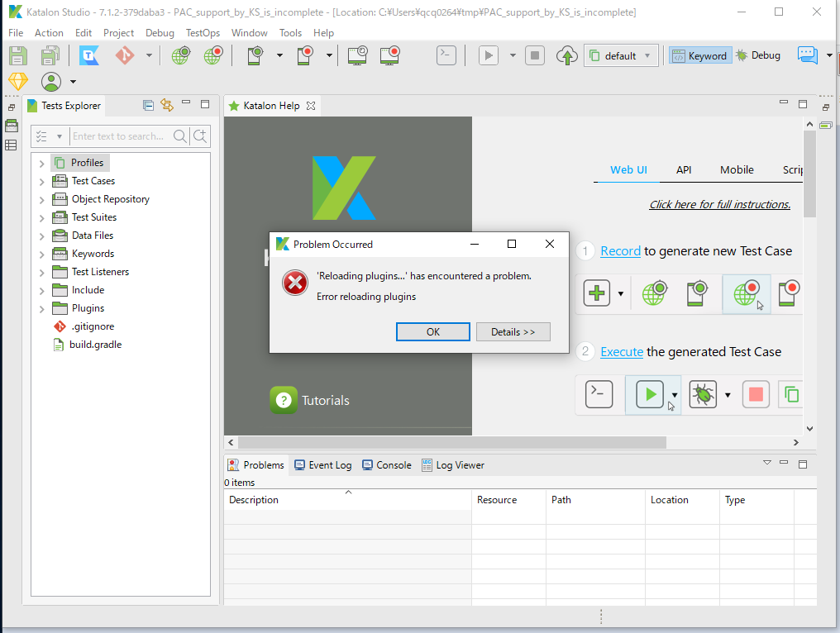The width and height of the screenshot is (840, 633).
Task: Open the user account icon
Action: [51, 82]
